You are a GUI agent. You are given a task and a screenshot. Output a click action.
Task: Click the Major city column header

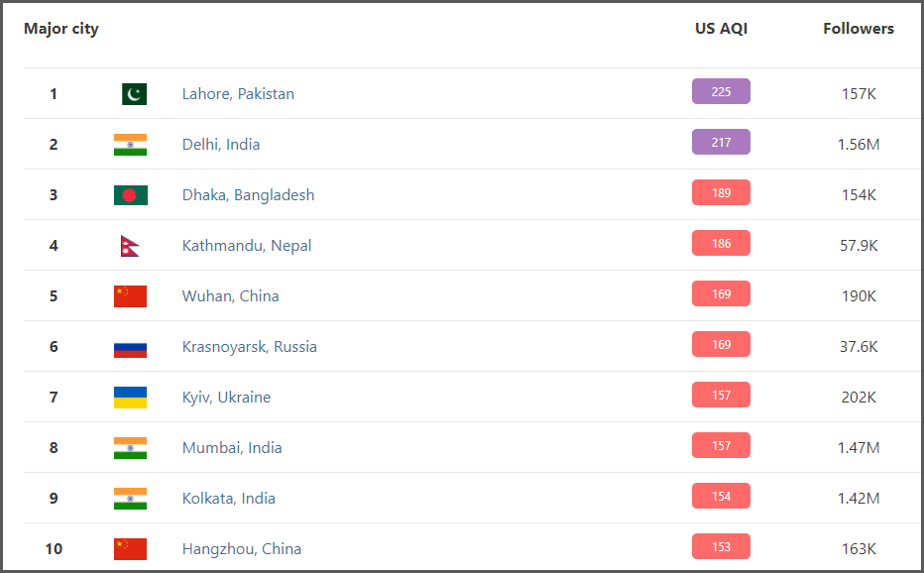(x=61, y=29)
